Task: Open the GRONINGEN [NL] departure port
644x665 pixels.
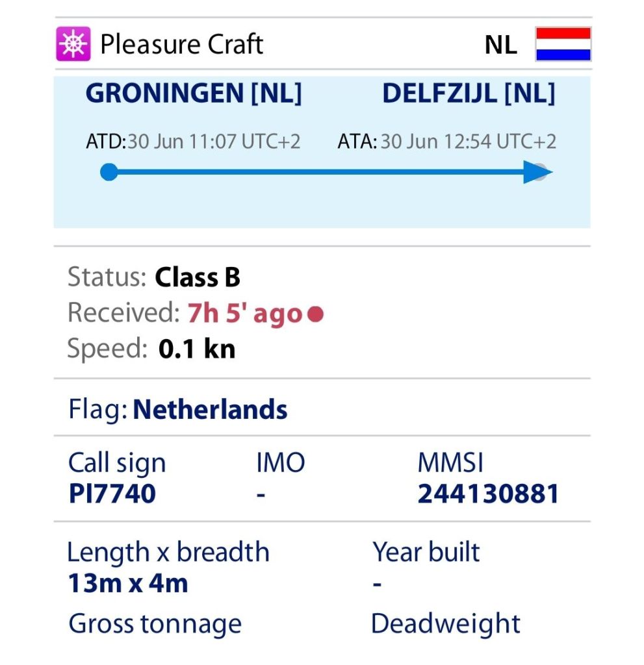Action: pyautogui.click(x=194, y=94)
